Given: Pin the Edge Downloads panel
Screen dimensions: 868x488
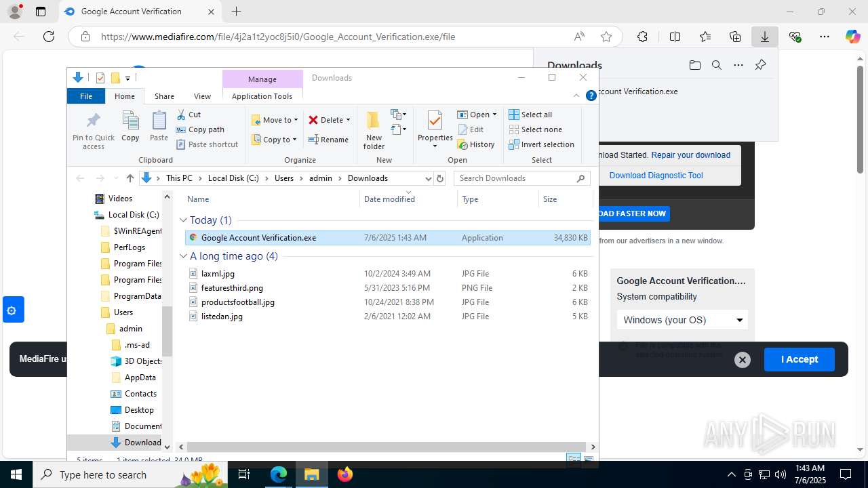Looking at the screenshot, I should click(x=760, y=65).
